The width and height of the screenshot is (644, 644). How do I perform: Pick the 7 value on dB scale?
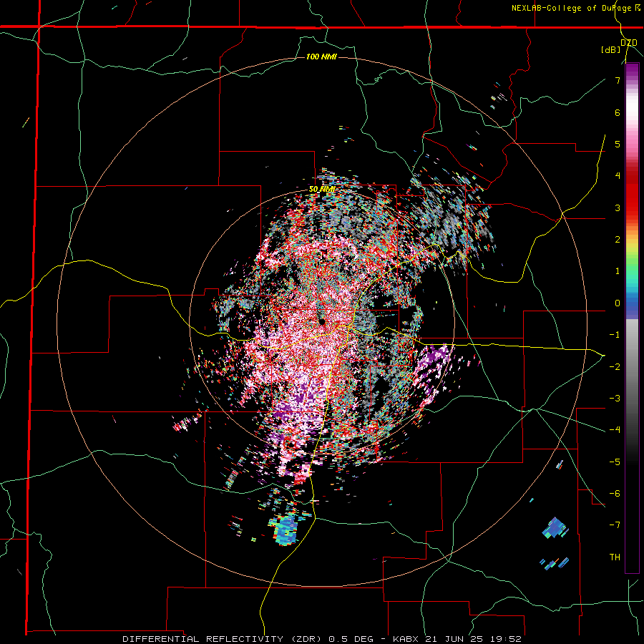(x=618, y=80)
